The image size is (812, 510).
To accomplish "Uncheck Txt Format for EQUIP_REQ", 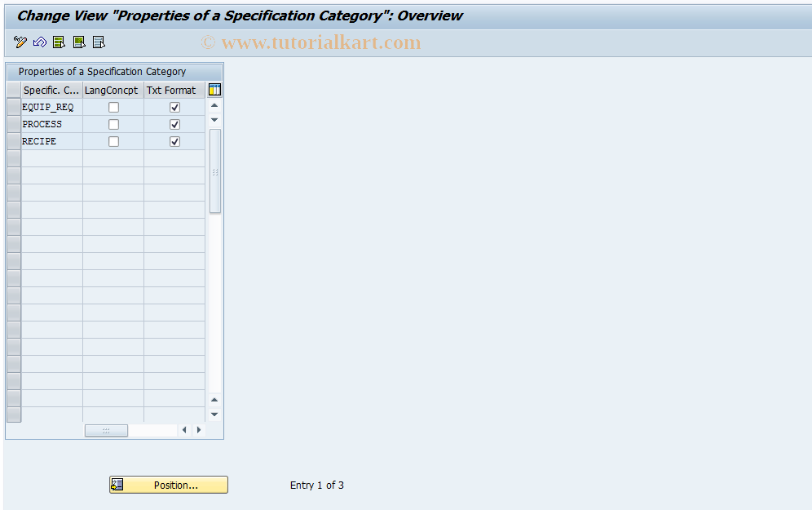I will pyautogui.click(x=174, y=107).
